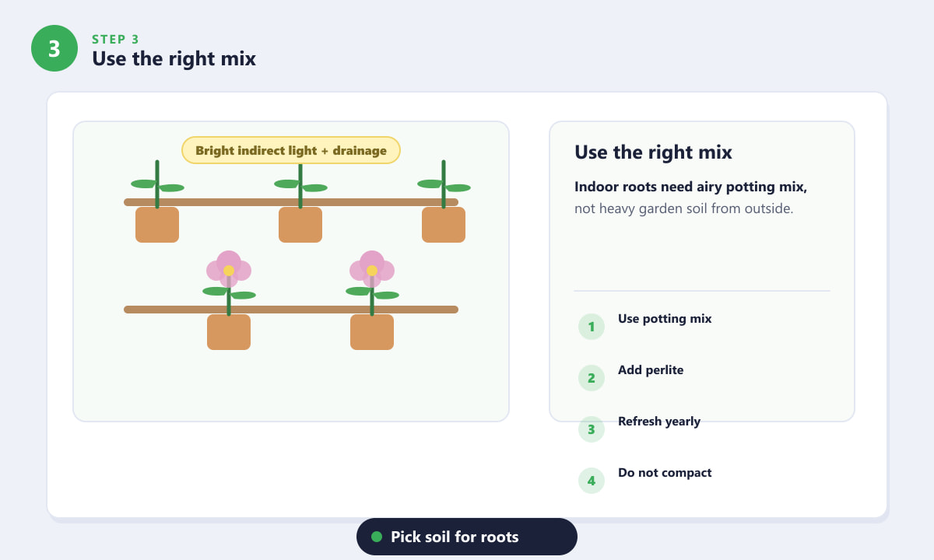Click the top-left seedling pot
The image size is (934, 560).
(x=157, y=225)
